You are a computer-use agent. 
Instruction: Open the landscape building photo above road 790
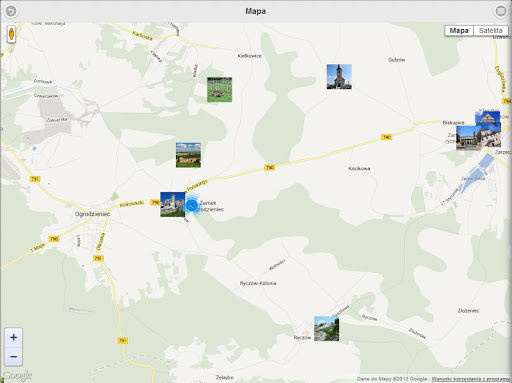(x=188, y=155)
